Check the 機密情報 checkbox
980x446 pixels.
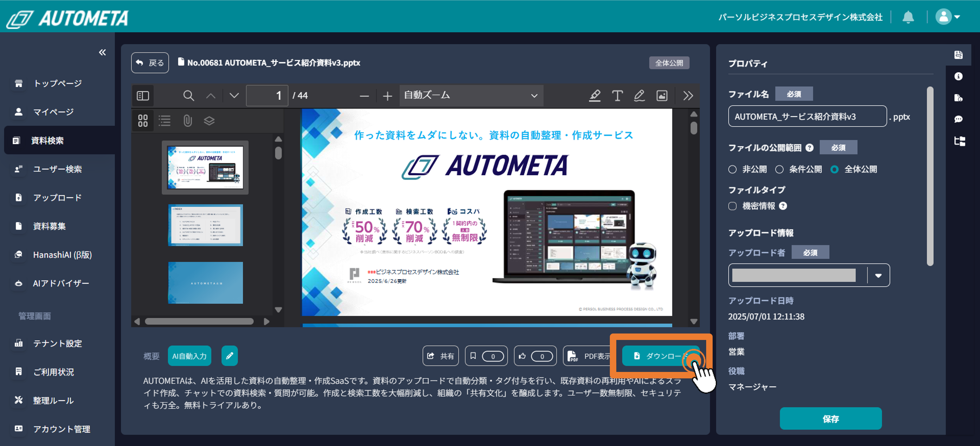click(732, 206)
